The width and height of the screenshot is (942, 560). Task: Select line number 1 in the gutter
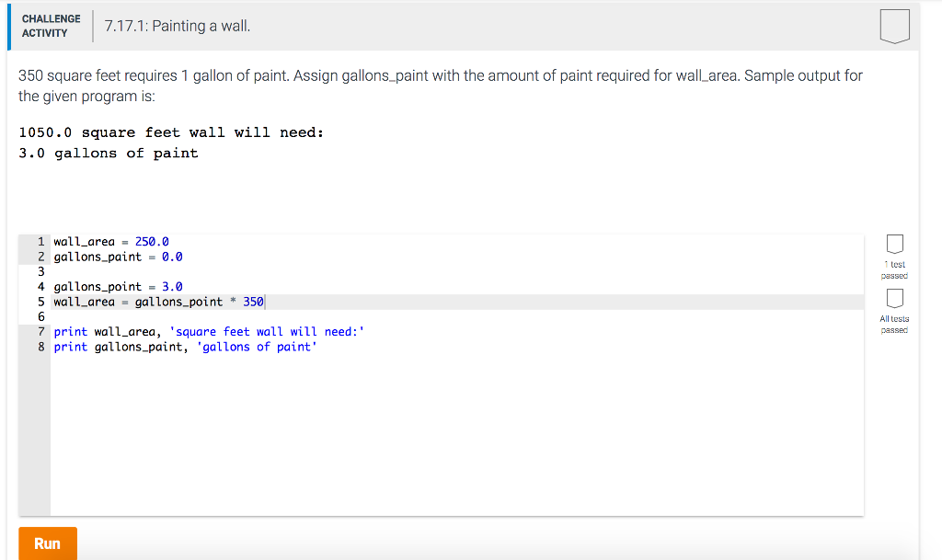tap(39, 241)
